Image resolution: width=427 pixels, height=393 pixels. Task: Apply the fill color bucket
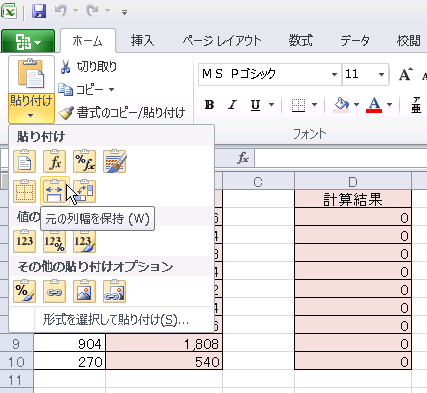click(341, 105)
